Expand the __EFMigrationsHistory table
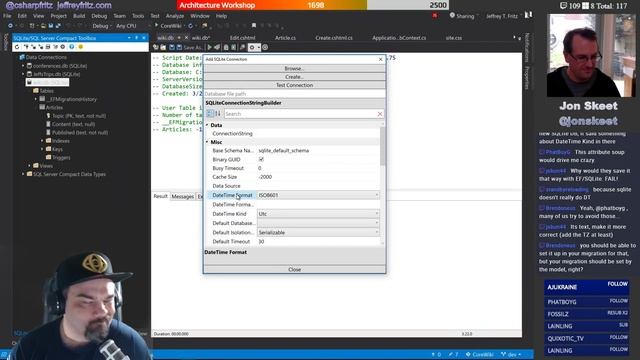This screenshot has width=640, height=360. point(36,99)
